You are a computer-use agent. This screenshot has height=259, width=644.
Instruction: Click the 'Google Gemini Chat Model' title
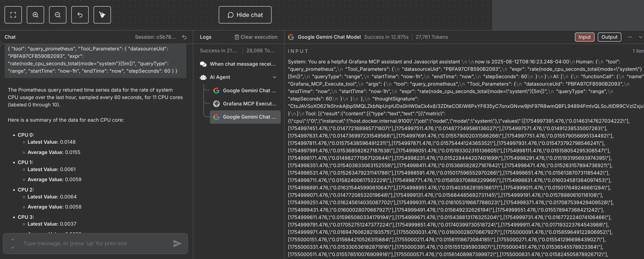coord(329,37)
